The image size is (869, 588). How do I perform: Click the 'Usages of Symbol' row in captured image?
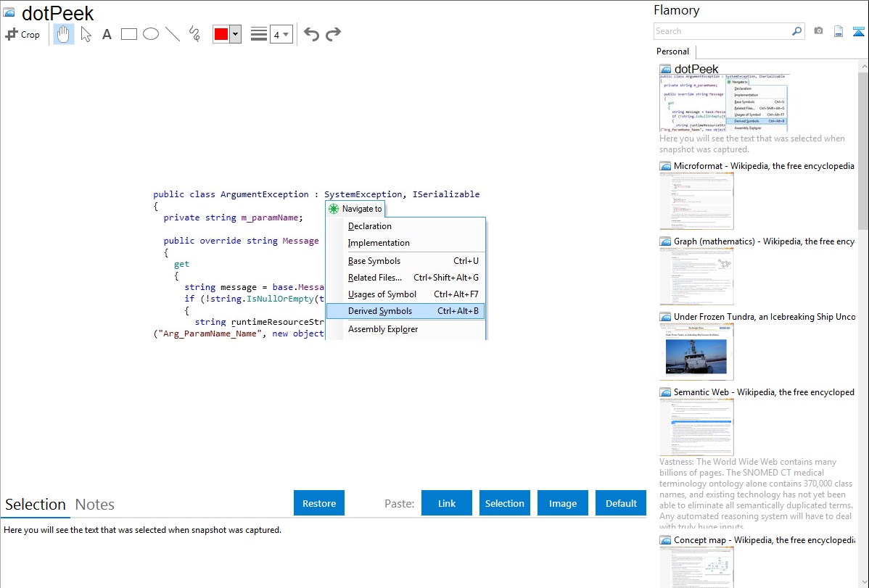(405, 294)
